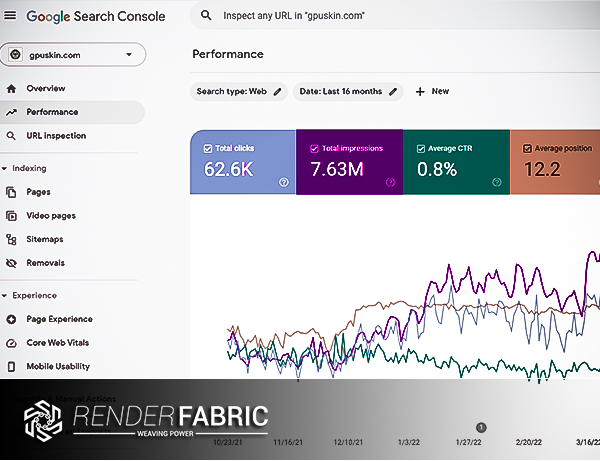
Task: Open the Sitemaps page
Action: click(x=45, y=239)
